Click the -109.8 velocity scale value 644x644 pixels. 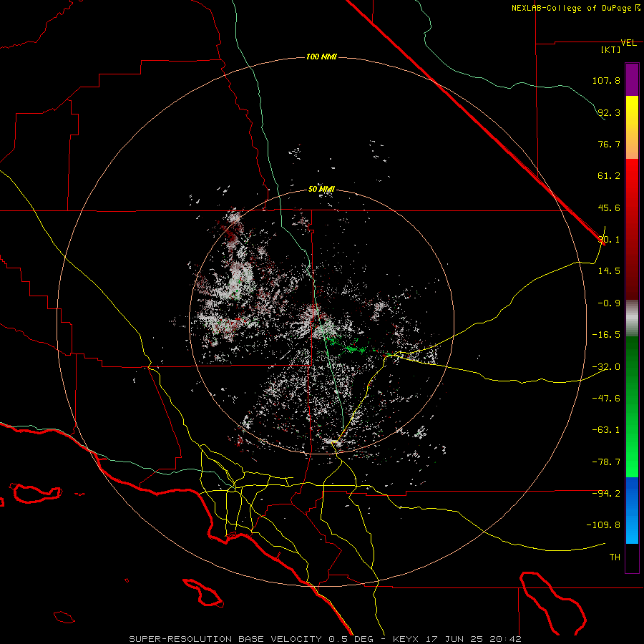604,525
